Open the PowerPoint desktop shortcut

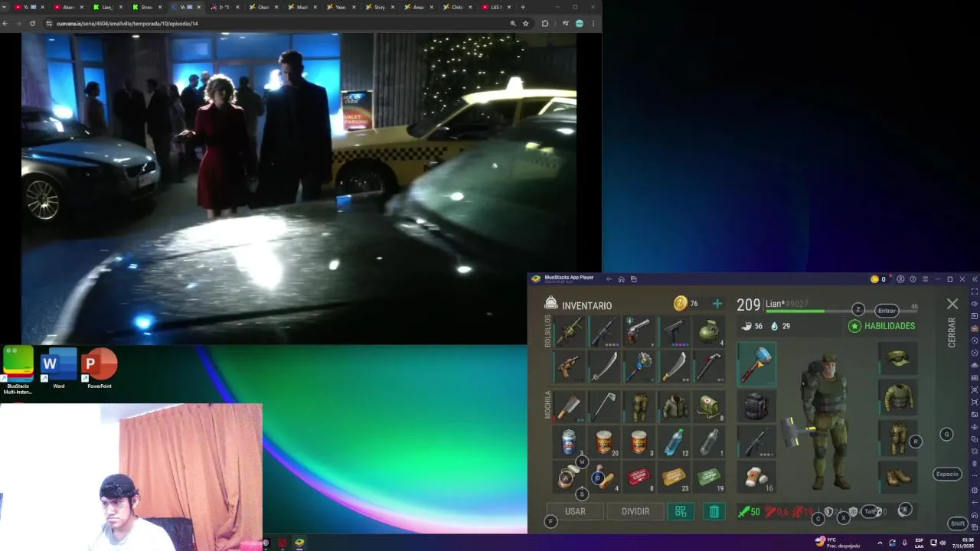[99, 368]
